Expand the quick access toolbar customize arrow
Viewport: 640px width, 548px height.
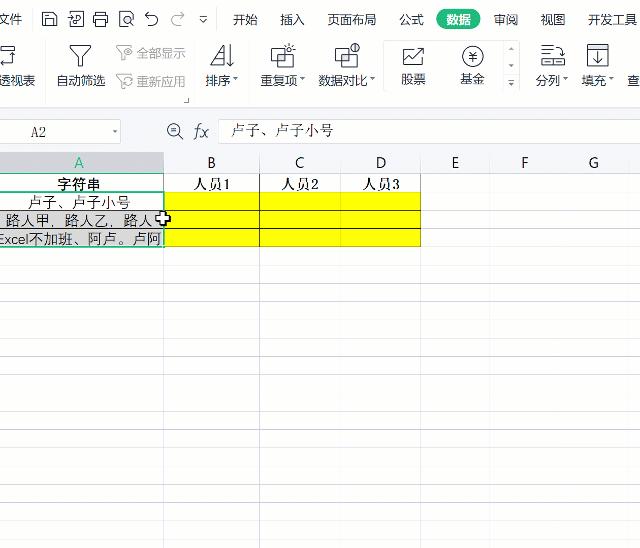click(x=203, y=19)
